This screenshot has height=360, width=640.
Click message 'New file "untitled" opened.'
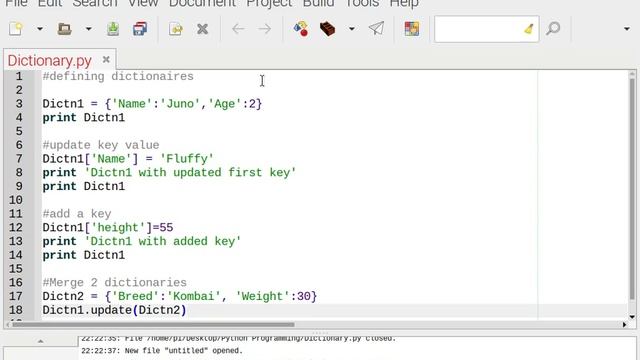(x=184, y=351)
